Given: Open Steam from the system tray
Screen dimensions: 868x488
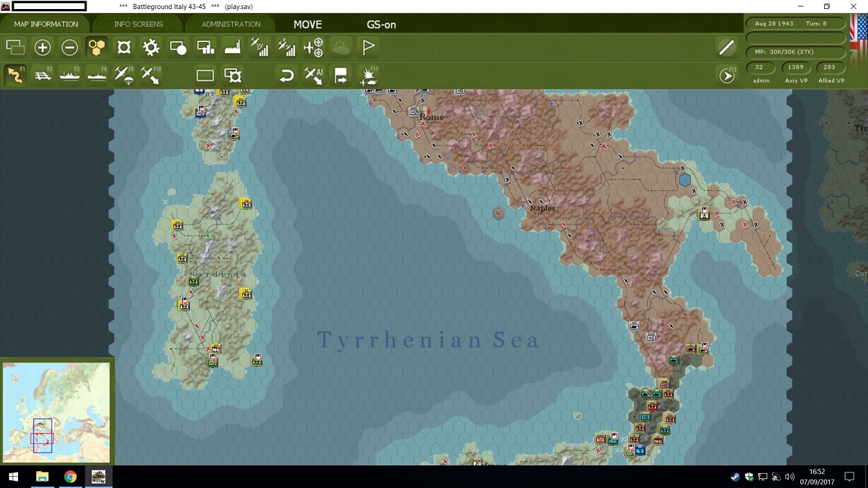Looking at the screenshot, I should [735, 477].
